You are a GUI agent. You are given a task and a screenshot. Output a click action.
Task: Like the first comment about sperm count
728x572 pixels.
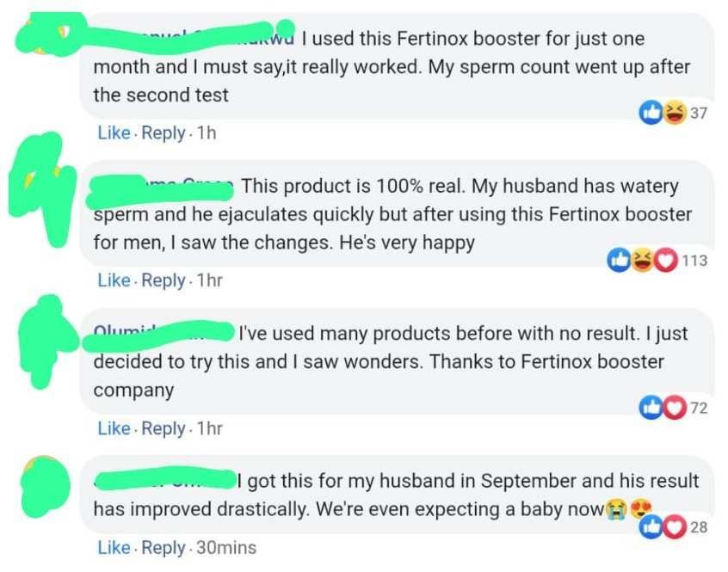[x=114, y=133]
